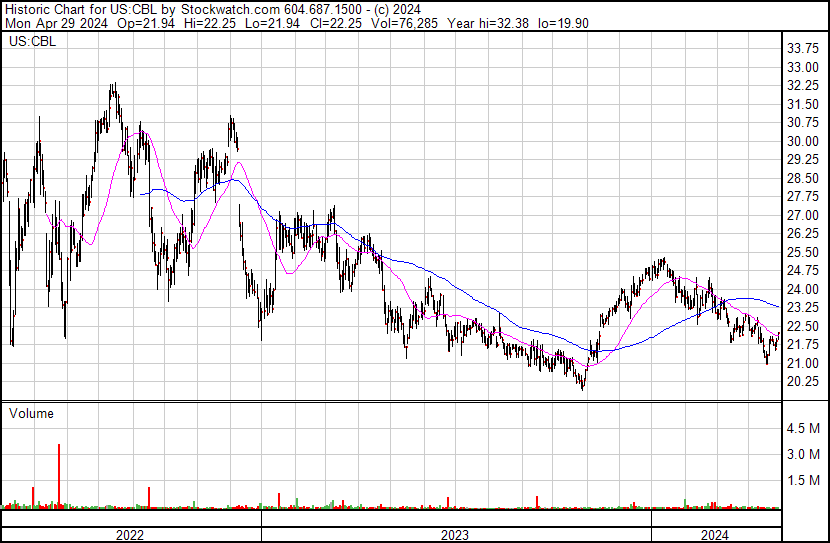
Task: Select the 2022 year marker on timeline
Action: click(x=130, y=535)
